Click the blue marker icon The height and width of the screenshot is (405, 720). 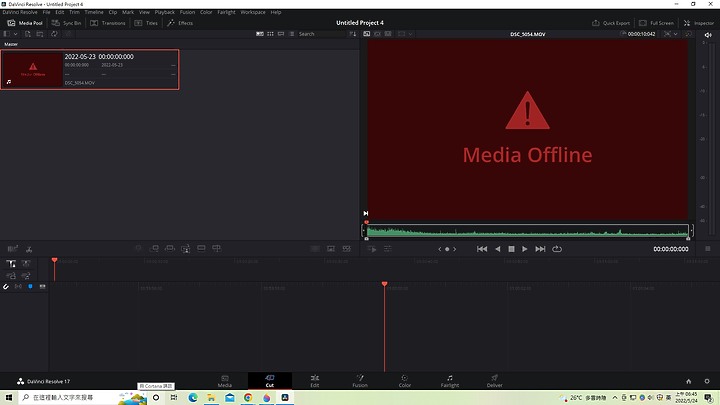coord(30,287)
